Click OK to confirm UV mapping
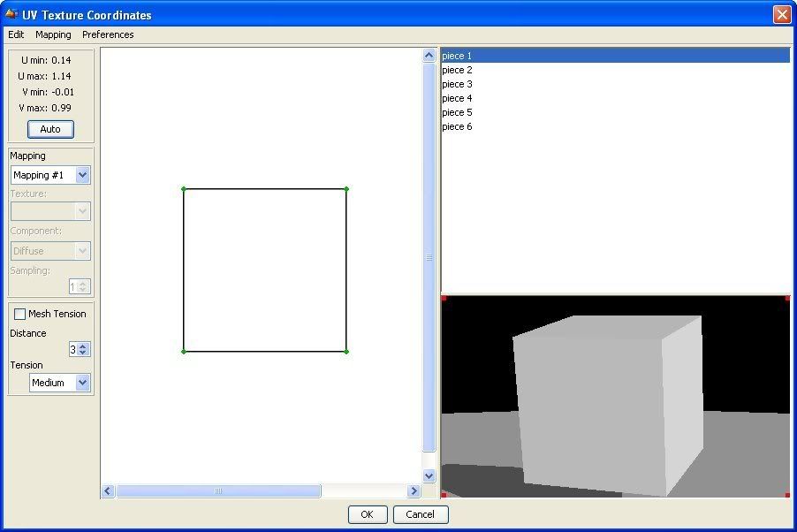The image size is (797, 532). pyautogui.click(x=368, y=514)
